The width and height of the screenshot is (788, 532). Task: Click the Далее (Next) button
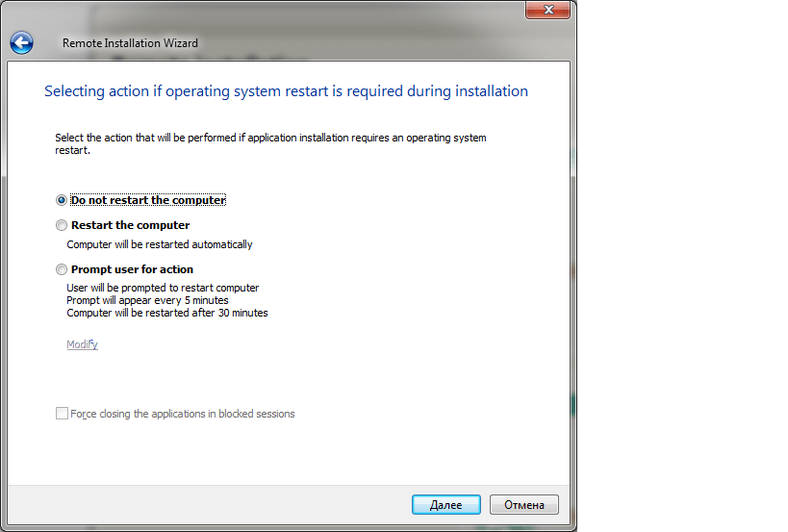pos(446,505)
